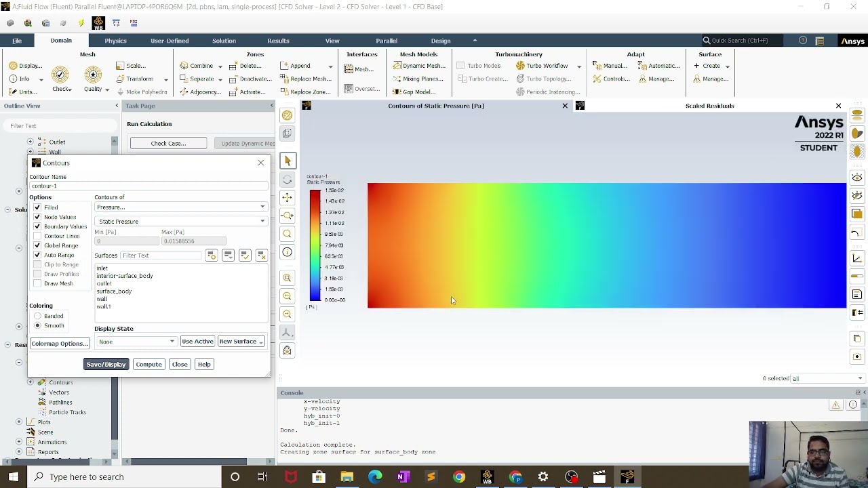Enable Draw Mesh checkbox

[x=37, y=283]
